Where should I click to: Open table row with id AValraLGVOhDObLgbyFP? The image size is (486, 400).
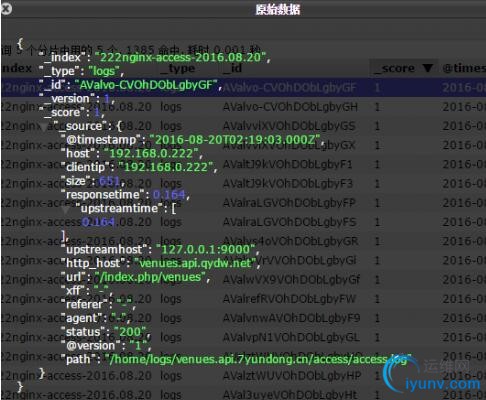pos(243,203)
